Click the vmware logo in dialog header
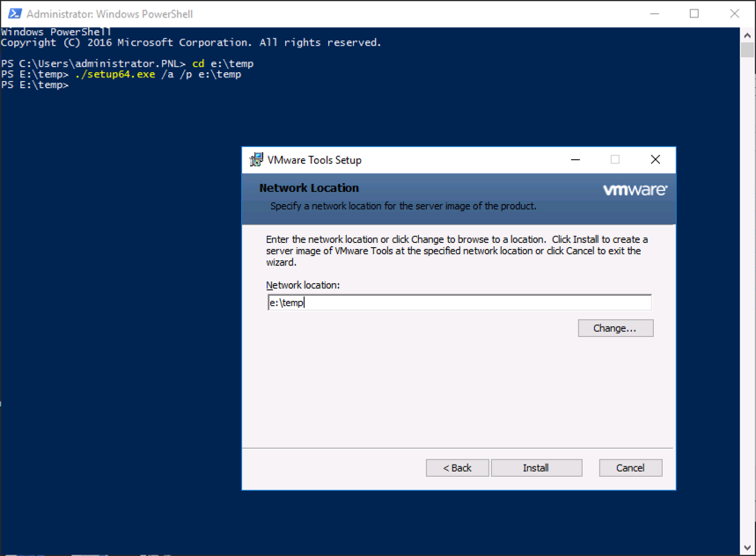The width and height of the screenshot is (756, 556). (x=635, y=190)
